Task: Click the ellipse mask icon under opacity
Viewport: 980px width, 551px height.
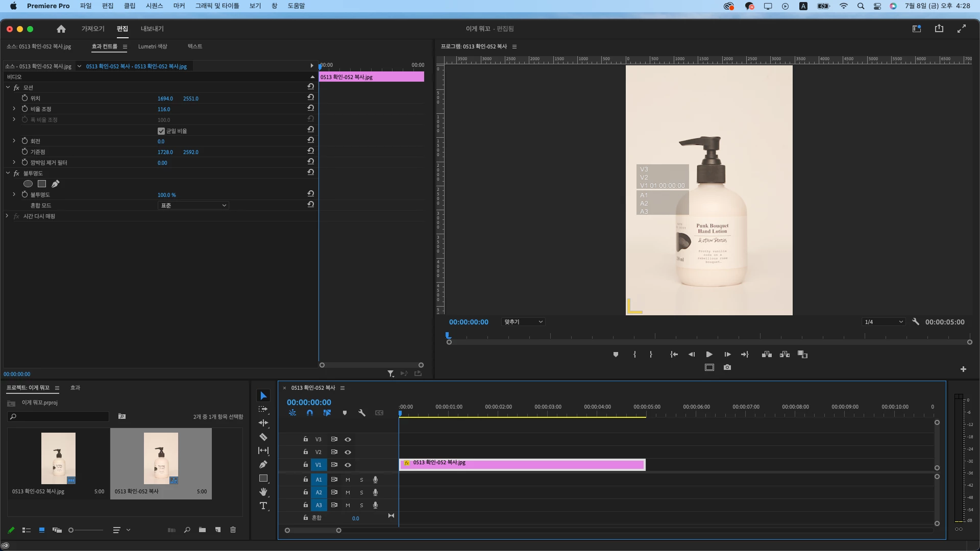Action: [28, 184]
